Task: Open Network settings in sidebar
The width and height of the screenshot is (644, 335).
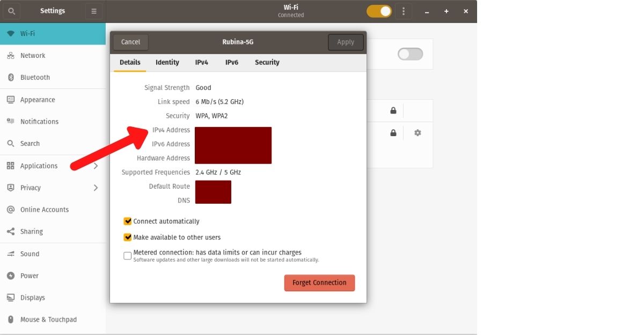Action: [x=53, y=55]
